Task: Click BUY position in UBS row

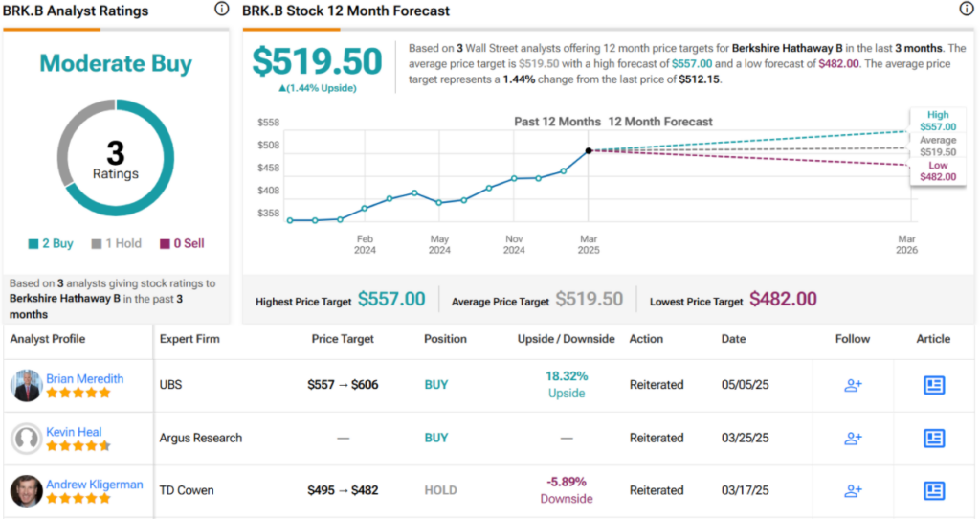Action: click(436, 385)
